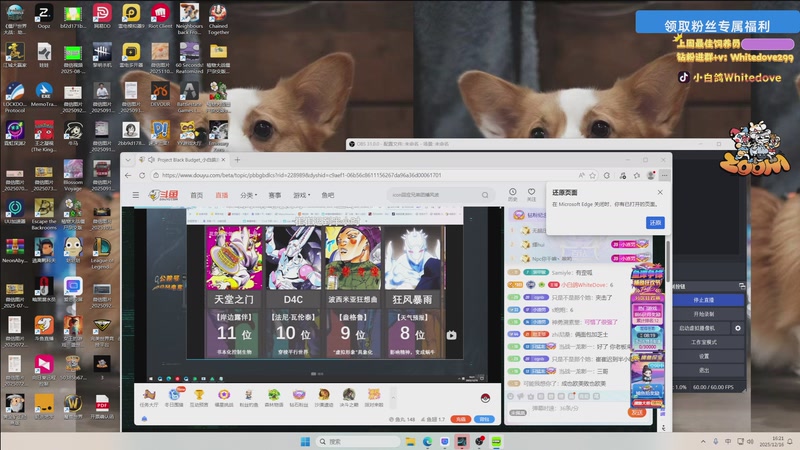The height and width of the screenshot is (450, 800).
Task: Open LOCKDOWN Protocol desktop shortcut
Action: 14,97
